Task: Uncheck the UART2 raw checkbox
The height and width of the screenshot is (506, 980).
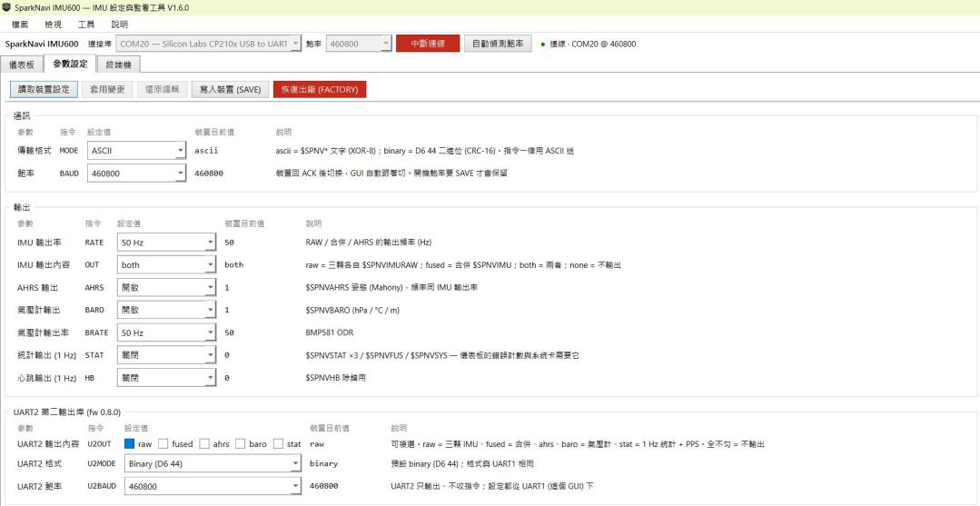Action: 129,443
